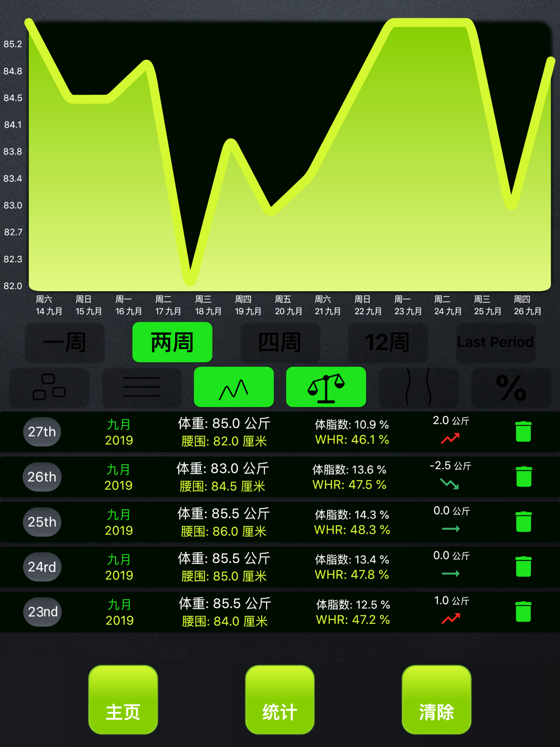Tap the 14 九月 chart axis label
This screenshot has height=747, width=560.
[49, 311]
